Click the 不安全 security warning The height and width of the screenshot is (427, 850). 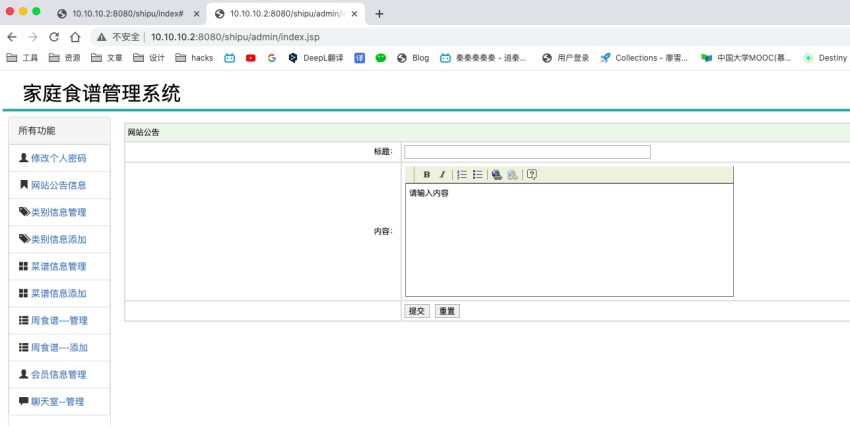pos(118,37)
